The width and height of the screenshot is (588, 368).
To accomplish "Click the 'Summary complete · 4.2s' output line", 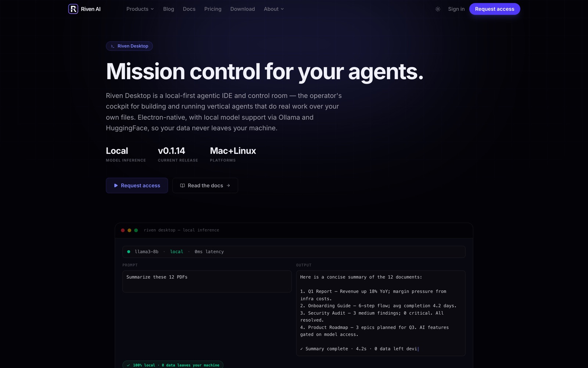I will click(x=359, y=349).
